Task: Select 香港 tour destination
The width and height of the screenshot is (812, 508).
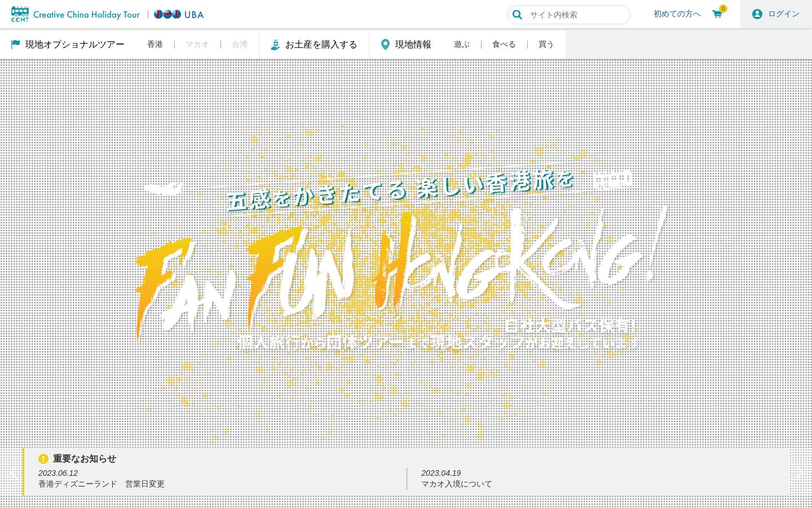Action: point(155,44)
